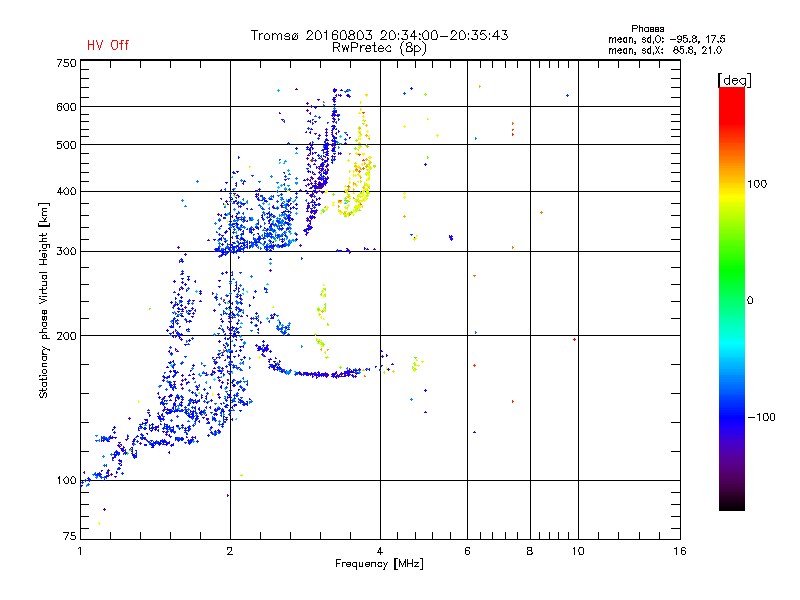Viewport: 800px width, 600px height.
Task: Click the x-axis '2' tick label
Action: click(x=230, y=551)
